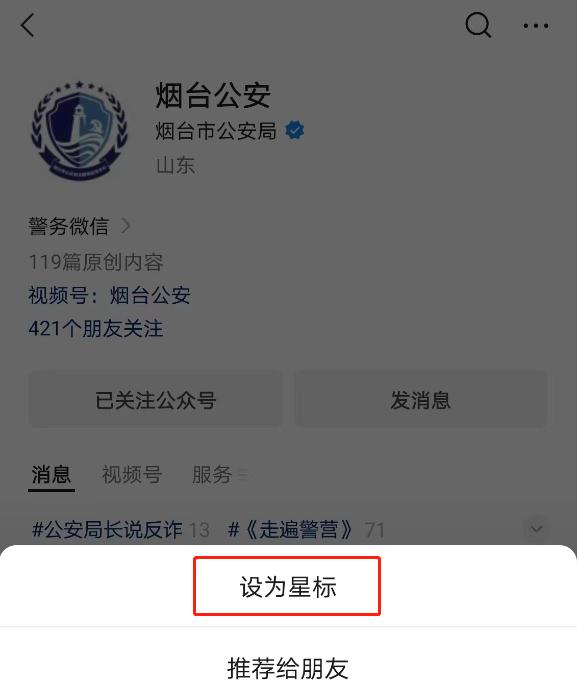Image resolution: width=577 pixels, height=696 pixels.
Task: Tap the blue verified badge icon
Action: [x=294, y=130]
